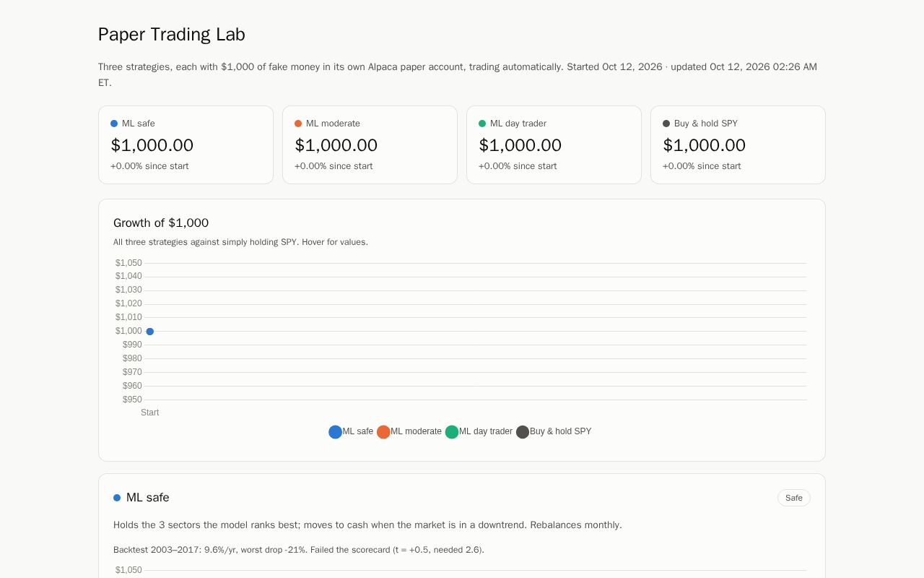Open the Buy & hold SPY summary card
Image resolution: width=924 pixels, height=578 pixels.
tap(738, 145)
